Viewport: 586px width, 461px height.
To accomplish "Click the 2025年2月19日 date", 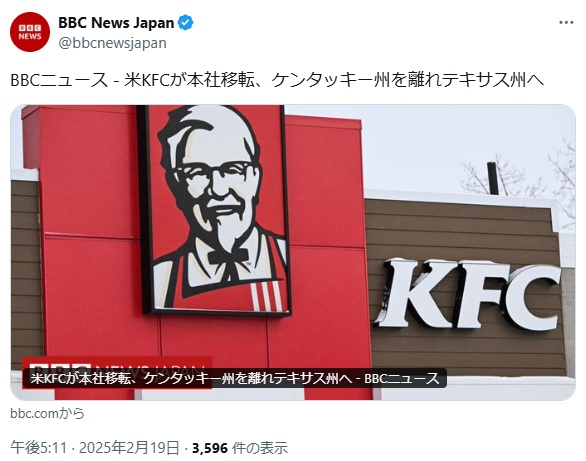I will pyautogui.click(x=129, y=448).
